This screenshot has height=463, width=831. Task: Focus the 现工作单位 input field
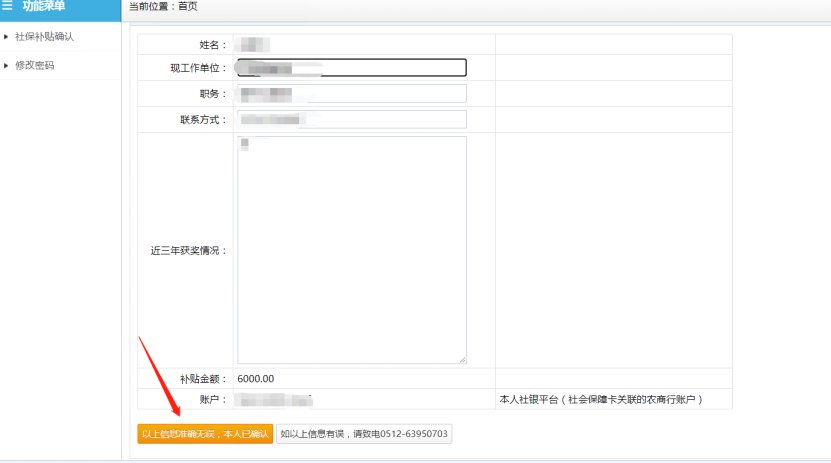pos(351,68)
